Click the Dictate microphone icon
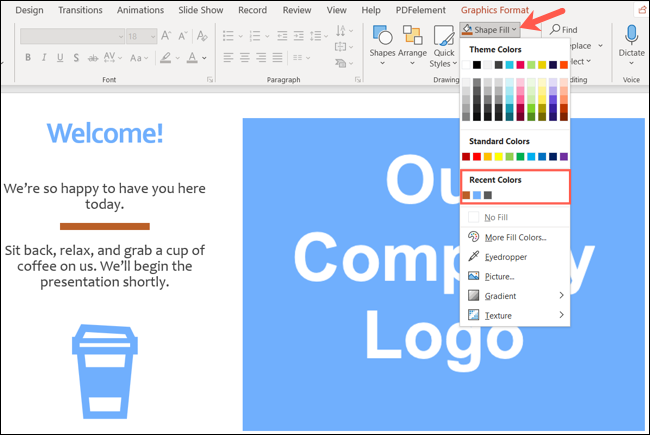Image resolution: width=650 pixels, height=435 pixels. click(631, 39)
